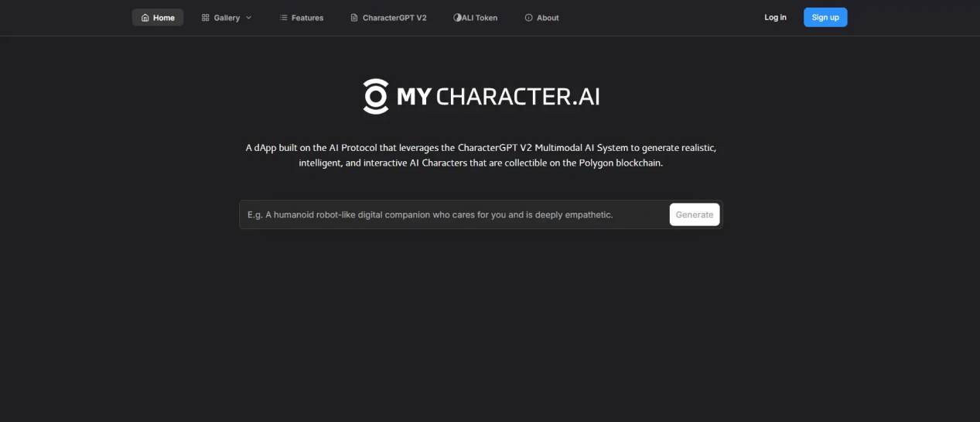This screenshot has height=422, width=980.
Task: Focus the character description input field
Action: tap(452, 214)
